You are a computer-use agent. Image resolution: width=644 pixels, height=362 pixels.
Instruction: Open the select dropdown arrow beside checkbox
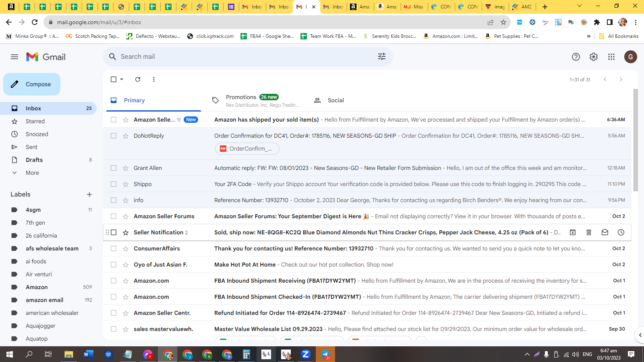pyautogui.click(x=122, y=79)
